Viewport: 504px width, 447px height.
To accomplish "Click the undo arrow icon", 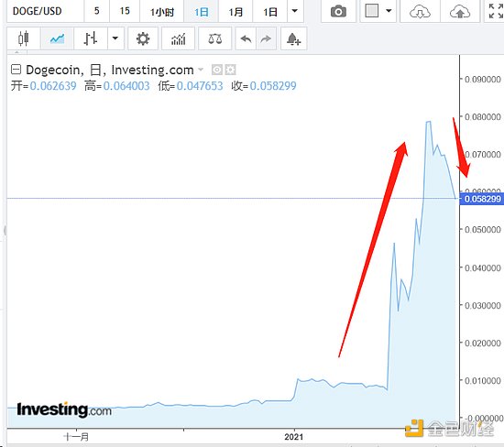I will click(246, 38).
